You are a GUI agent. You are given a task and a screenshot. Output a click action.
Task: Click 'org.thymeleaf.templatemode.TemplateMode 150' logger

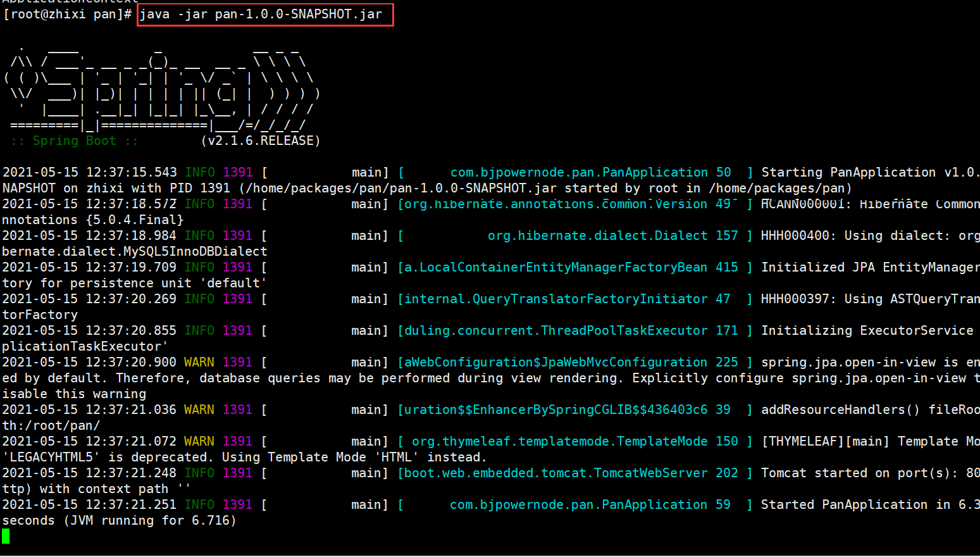tap(575, 441)
